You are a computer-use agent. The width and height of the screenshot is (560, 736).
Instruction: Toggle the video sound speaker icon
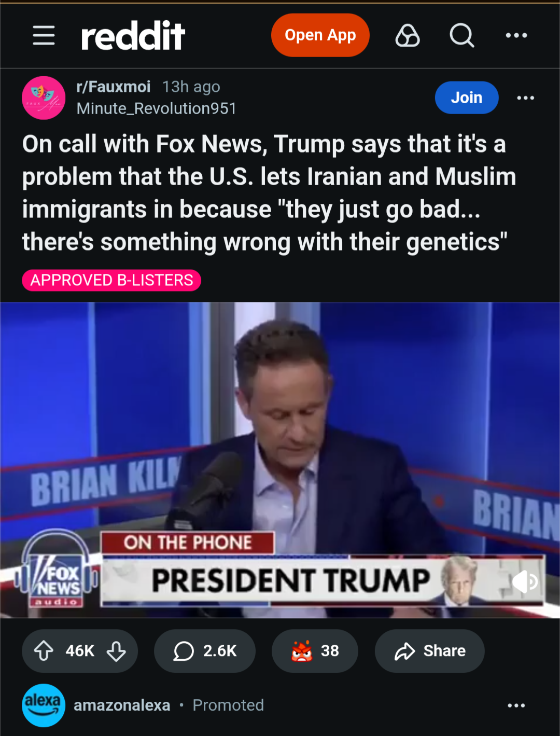pos(525,581)
